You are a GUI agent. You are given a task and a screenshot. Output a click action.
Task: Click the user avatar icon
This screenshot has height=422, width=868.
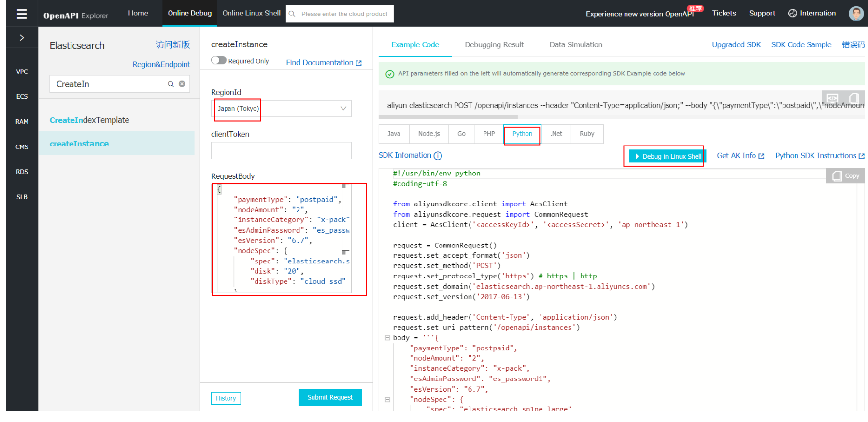pos(856,14)
